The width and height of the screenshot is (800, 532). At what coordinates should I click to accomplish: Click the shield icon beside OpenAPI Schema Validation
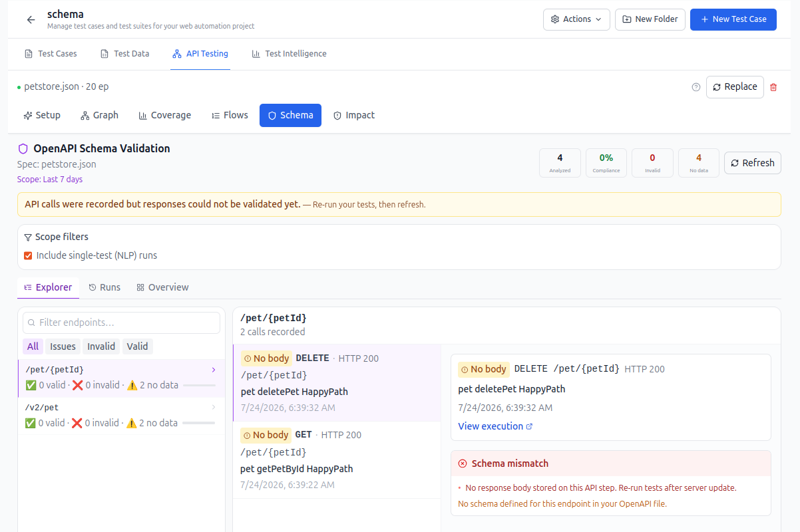tap(23, 149)
